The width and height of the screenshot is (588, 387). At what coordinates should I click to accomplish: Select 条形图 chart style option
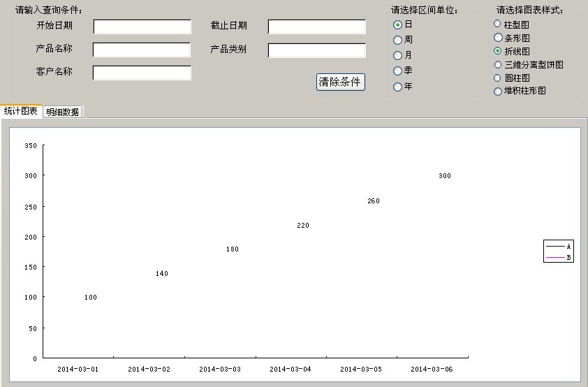coord(498,37)
